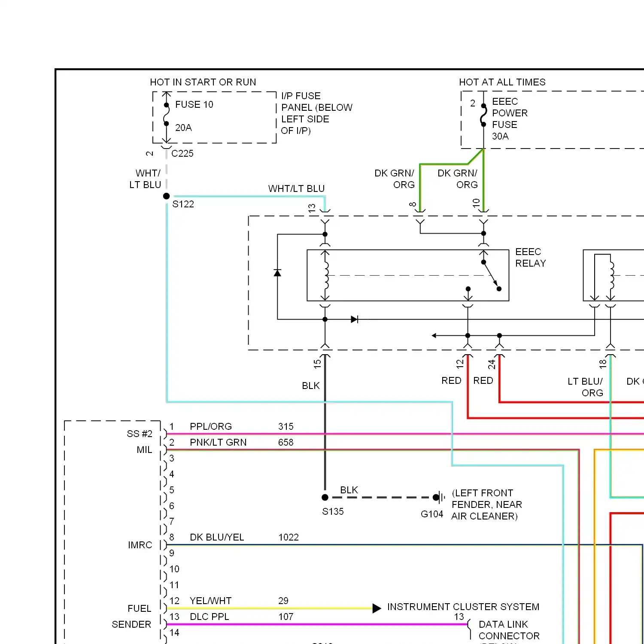Click the EEEC relay switch contact arm

click(491, 275)
